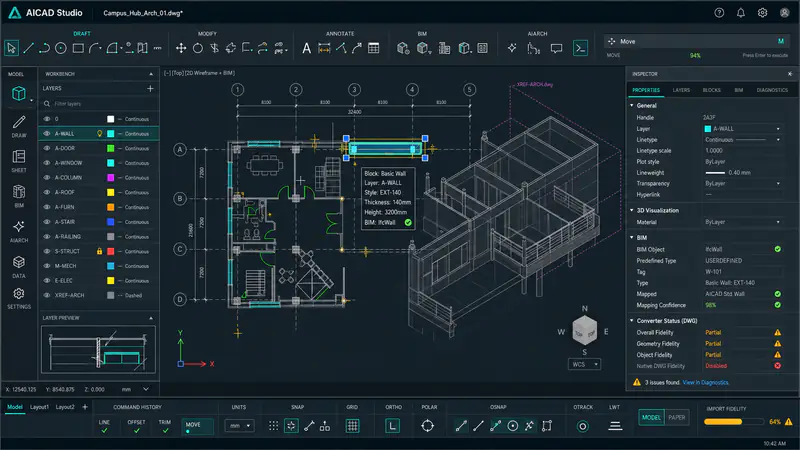Open the Layer A-WALL dropdown in Inspector
This screenshot has width=800, height=450.
click(x=742, y=129)
